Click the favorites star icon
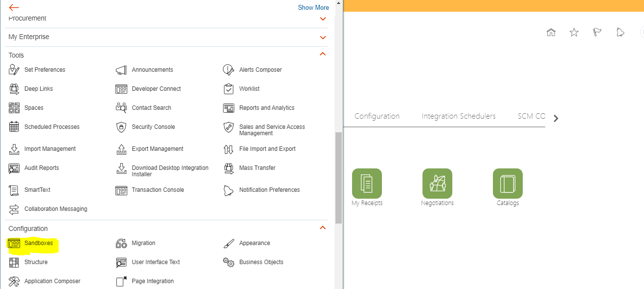 point(574,32)
